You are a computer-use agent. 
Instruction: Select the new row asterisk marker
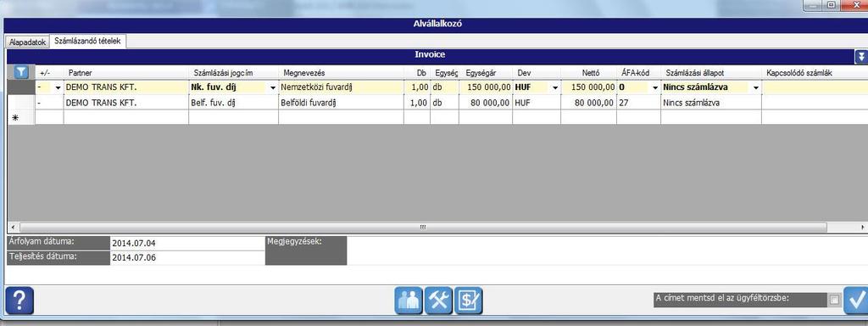pos(15,117)
